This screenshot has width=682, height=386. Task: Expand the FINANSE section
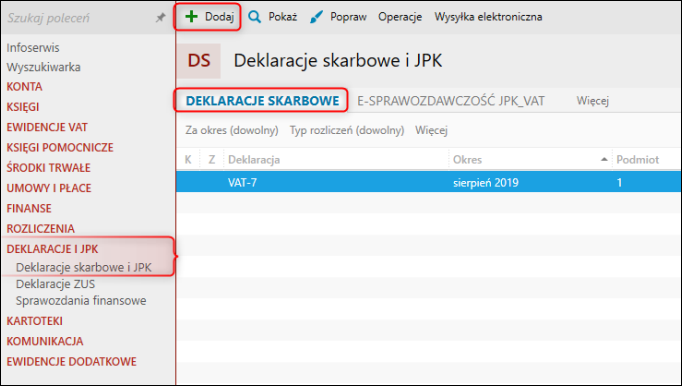(x=29, y=208)
